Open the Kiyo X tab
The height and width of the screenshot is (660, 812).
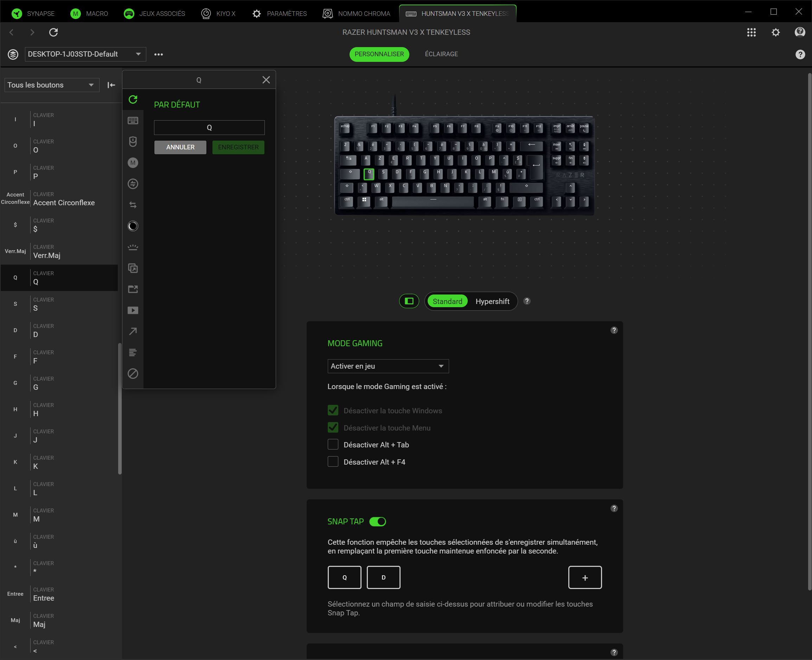[218, 14]
